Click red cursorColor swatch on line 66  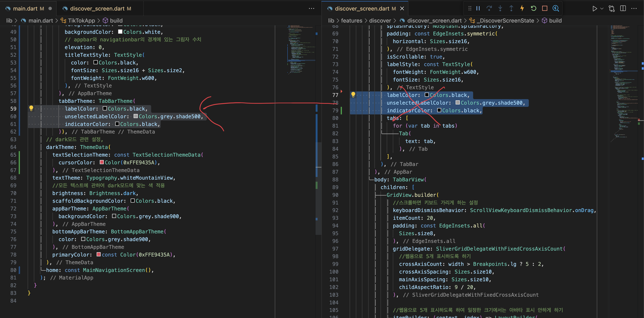tap(102, 162)
